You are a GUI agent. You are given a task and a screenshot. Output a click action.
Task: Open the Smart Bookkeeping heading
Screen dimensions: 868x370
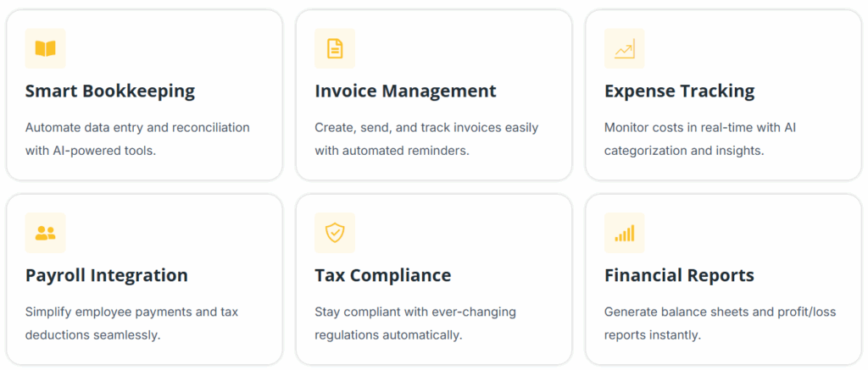tap(110, 91)
